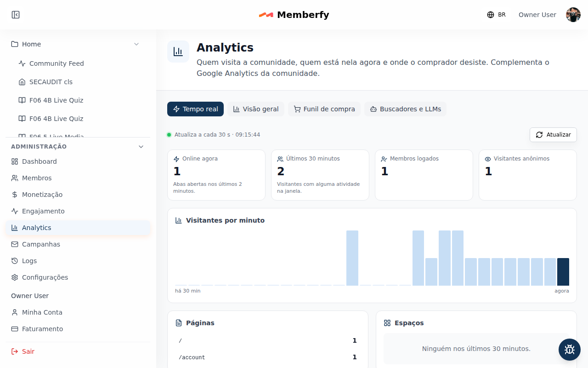Click the green live status dot
The width and height of the screenshot is (588, 368).
pos(169,135)
